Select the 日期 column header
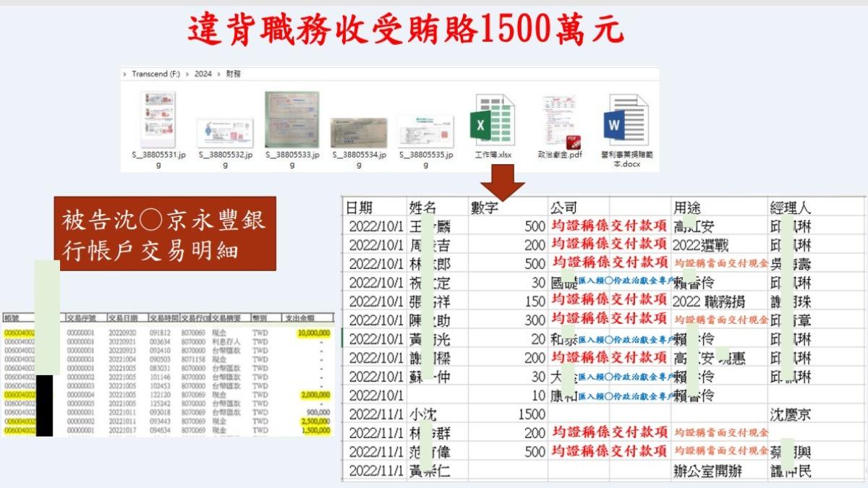This screenshot has width=868, height=488. pyautogui.click(x=360, y=208)
